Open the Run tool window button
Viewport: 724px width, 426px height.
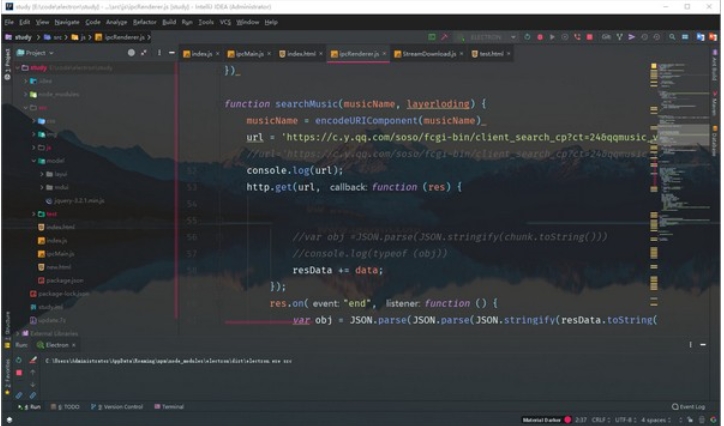coord(29,407)
